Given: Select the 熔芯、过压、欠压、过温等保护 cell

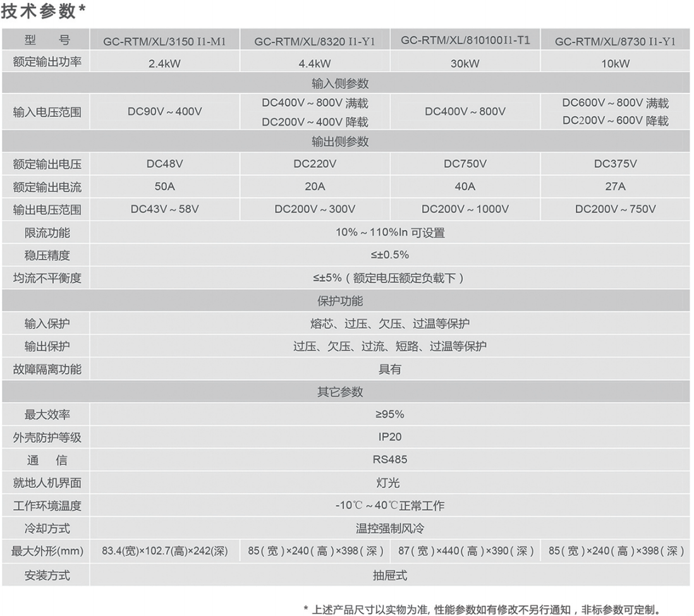Looking at the screenshot, I should (x=390, y=323).
